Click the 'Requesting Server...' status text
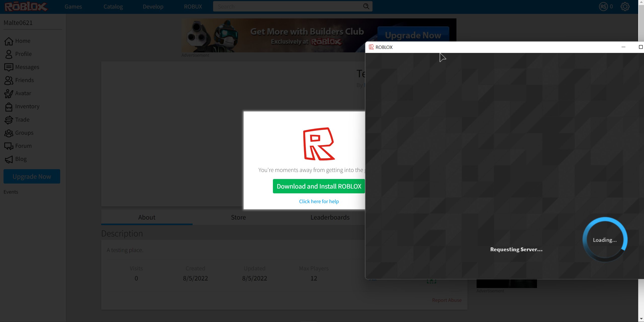This screenshot has width=644, height=322. tap(516, 249)
